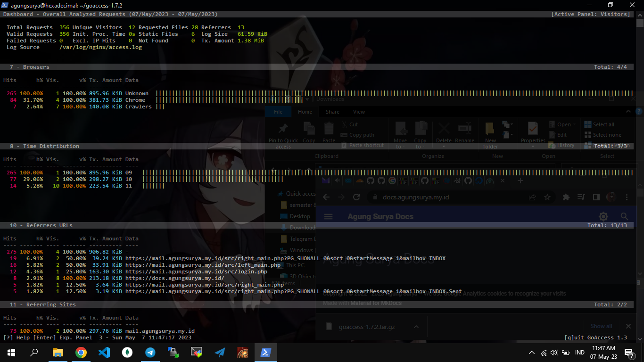644x362 pixels.
Task: Open MongoDB Compass green leaf icon
Action: tap(127, 352)
